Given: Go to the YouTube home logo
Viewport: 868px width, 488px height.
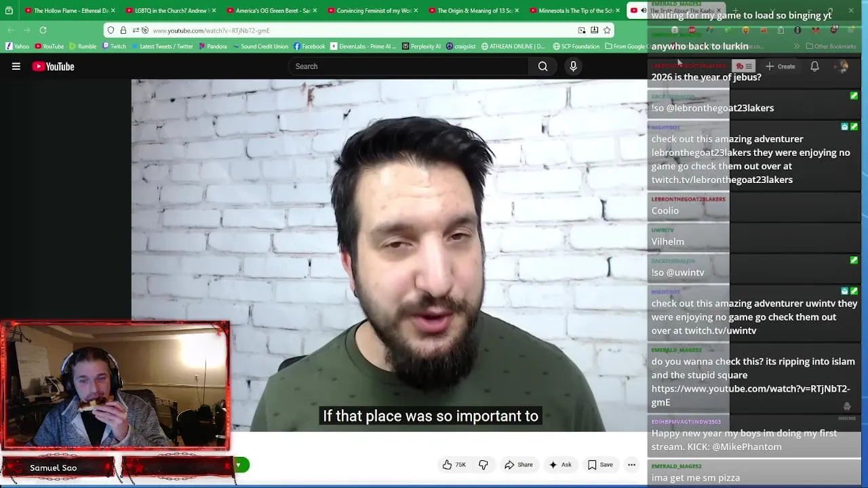Looking at the screenshot, I should 53,66.
